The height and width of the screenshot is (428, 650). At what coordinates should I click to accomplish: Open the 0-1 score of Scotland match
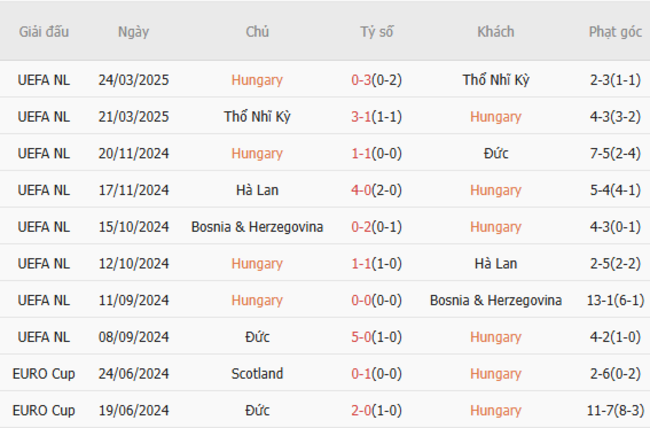(362, 374)
